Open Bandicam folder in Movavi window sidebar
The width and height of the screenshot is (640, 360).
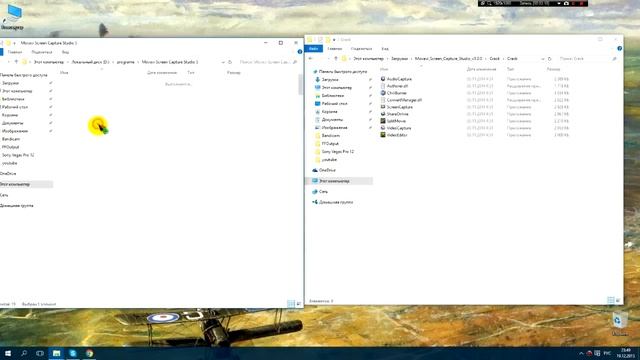[11, 139]
